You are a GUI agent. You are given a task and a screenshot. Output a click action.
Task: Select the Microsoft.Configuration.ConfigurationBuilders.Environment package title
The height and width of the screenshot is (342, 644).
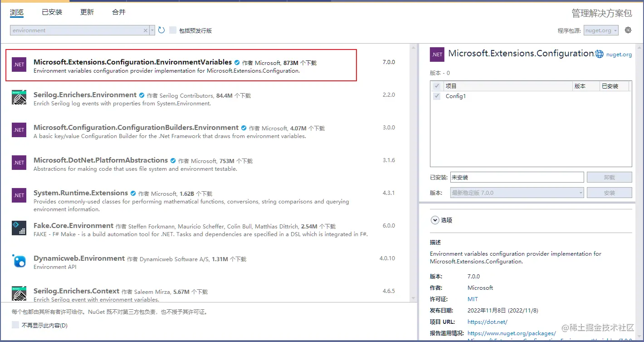click(136, 128)
